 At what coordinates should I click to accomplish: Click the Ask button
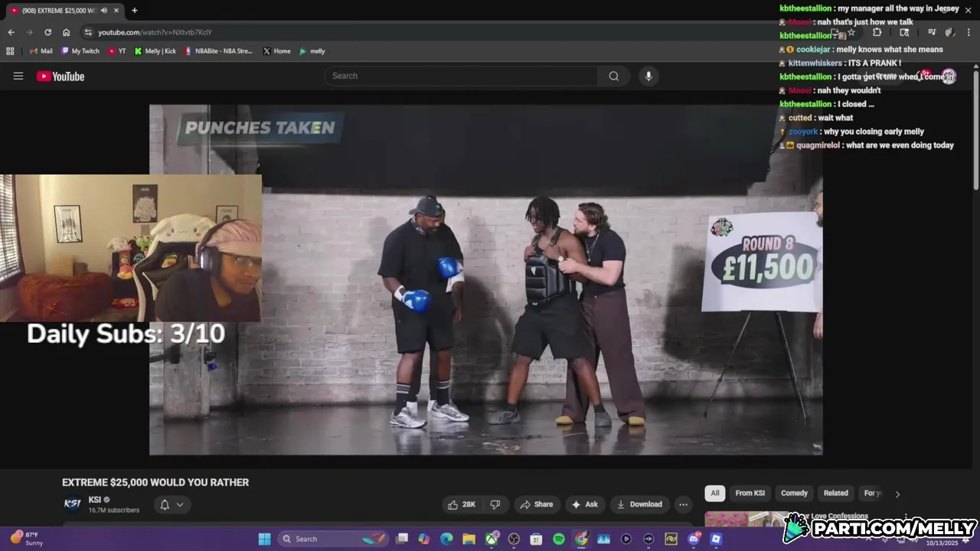584,504
